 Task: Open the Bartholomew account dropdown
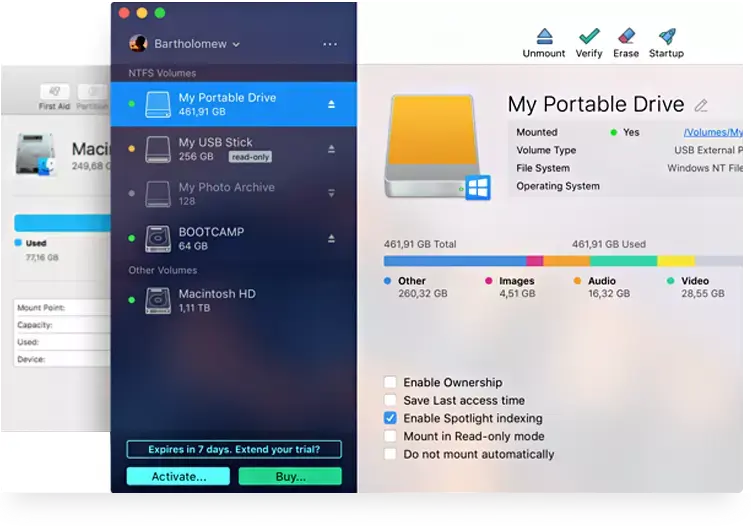tap(197, 44)
